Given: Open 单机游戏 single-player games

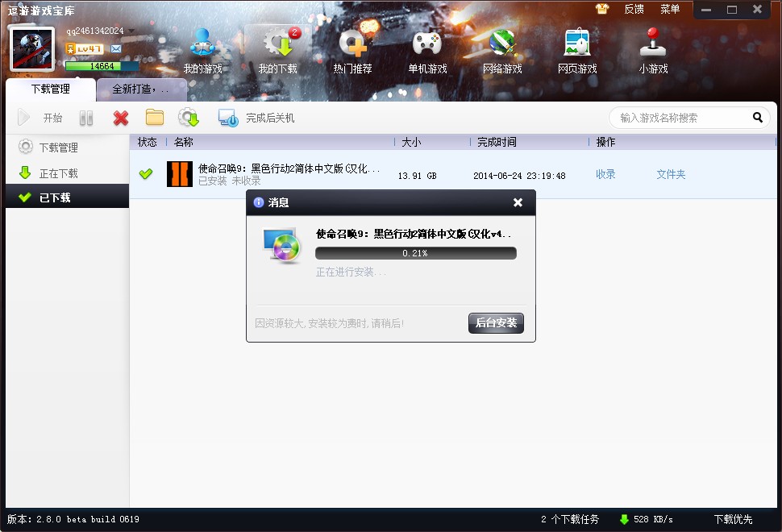Looking at the screenshot, I should point(427,52).
